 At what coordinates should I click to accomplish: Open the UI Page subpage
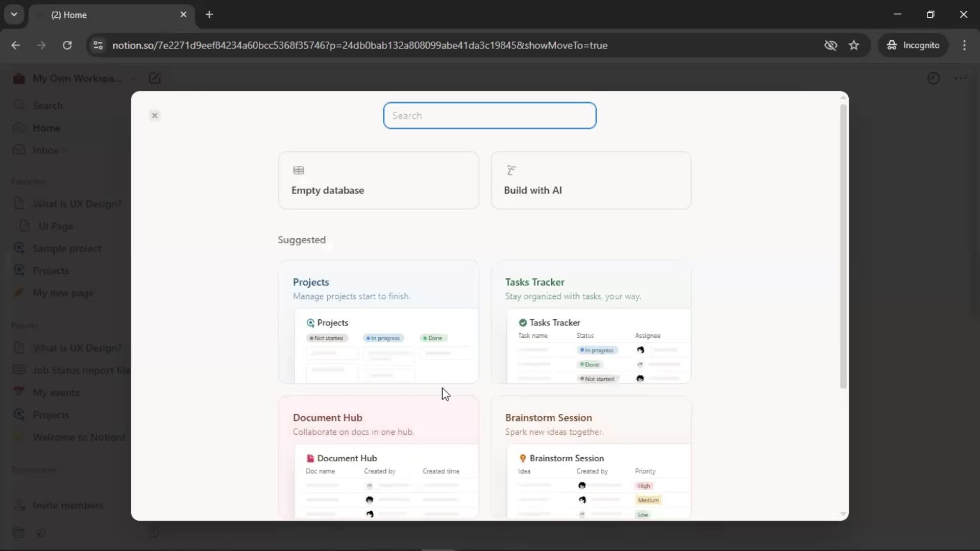(x=56, y=226)
